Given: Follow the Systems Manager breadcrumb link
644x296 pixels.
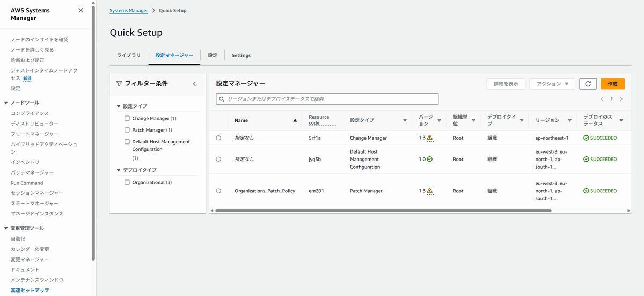Looking at the screenshot, I should click(x=129, y=10).
